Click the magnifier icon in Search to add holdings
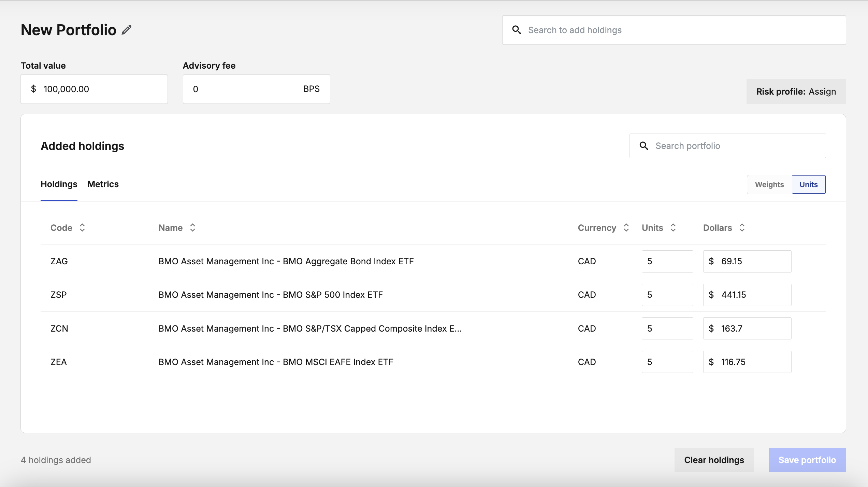The height and width of the screenshot is (487, 868). click(517, 30)
